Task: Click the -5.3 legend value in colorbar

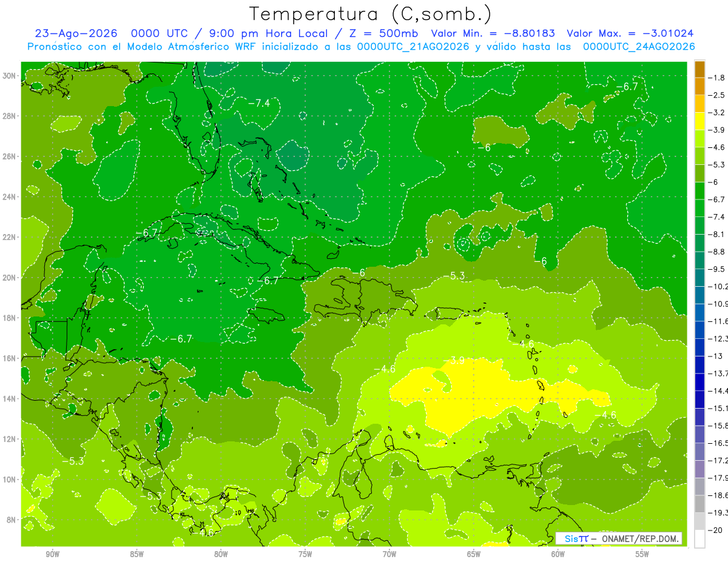Action: 717,165
